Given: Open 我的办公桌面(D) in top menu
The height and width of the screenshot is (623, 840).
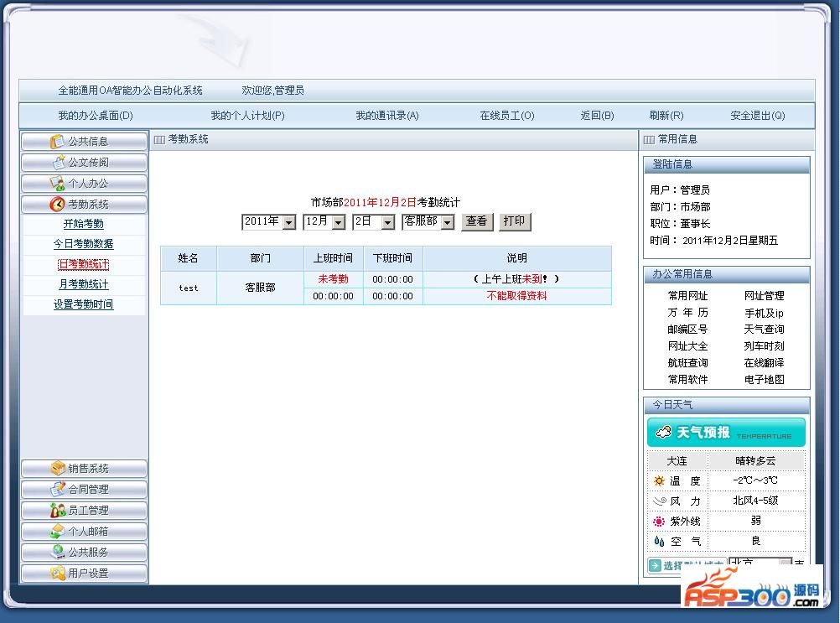Looking at the screenshot, I should (x=96, y=116).
